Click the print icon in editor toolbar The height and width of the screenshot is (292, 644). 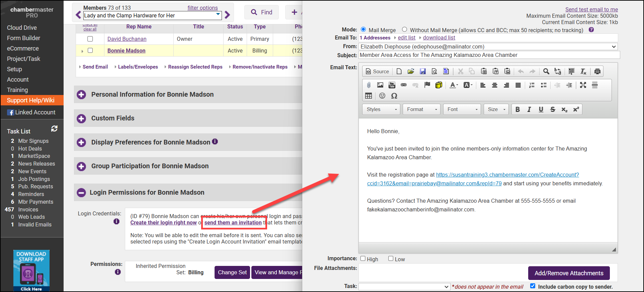point(597,71)
